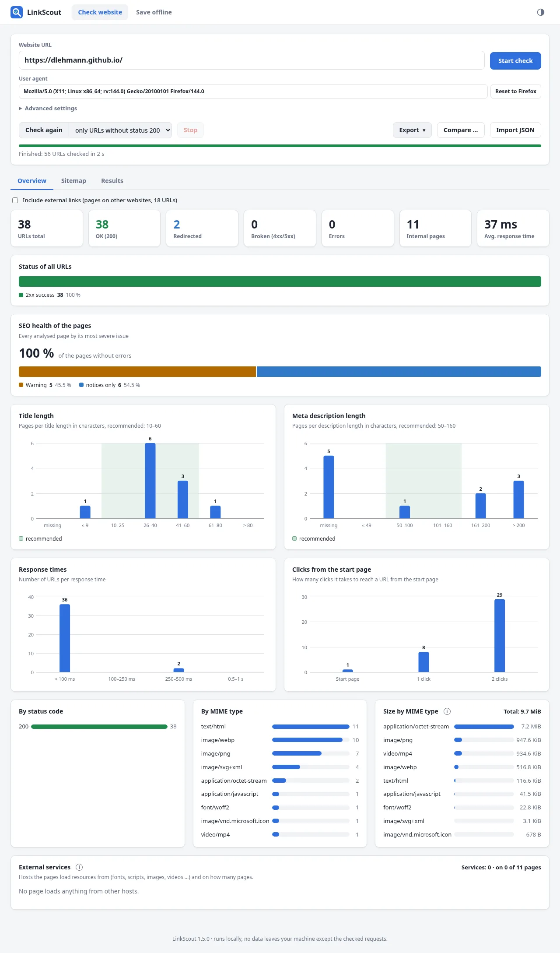The image size is (560, 953).
Task: Click video/mp4 row in By MIME type
Action: click(280, 835)
